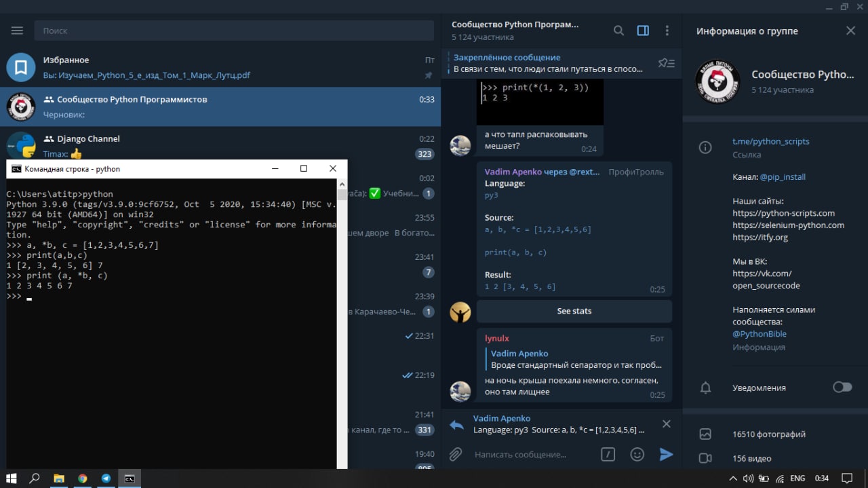
Task: Click the Черновик: draft label
Action: [x=64, y=115]
